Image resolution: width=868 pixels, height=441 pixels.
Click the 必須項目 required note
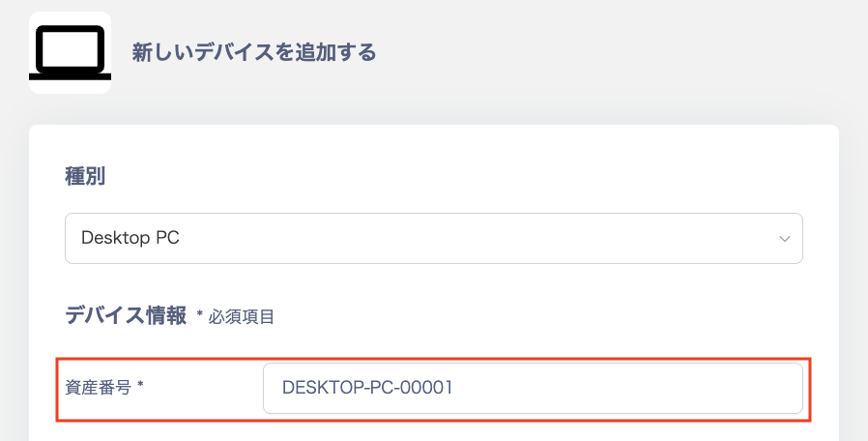[x=242, y=316]
